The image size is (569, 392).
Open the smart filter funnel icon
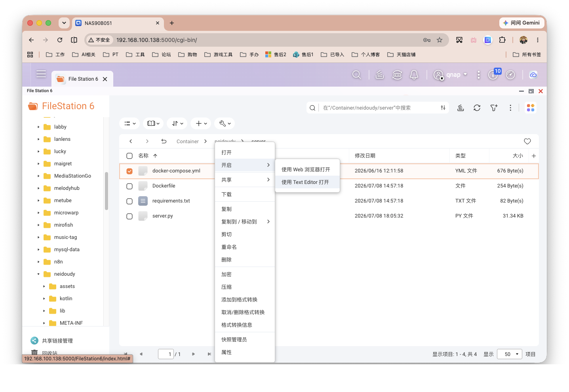tap(494, 108)
